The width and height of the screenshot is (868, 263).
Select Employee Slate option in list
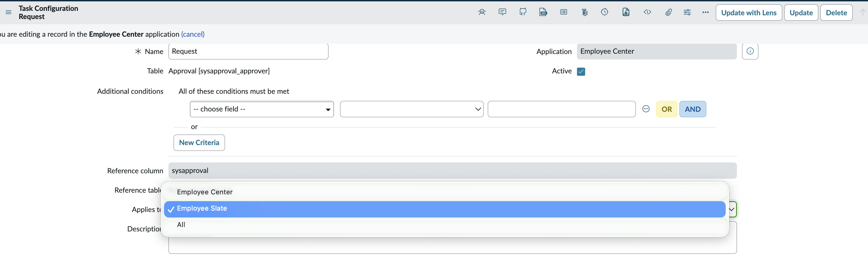pos(445,209)
